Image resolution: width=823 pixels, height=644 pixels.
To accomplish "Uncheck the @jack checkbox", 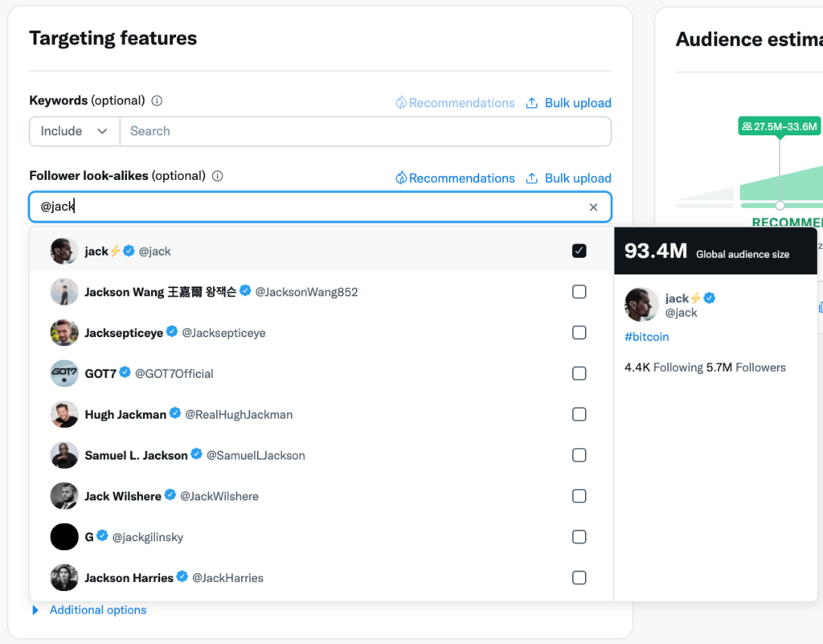I will coord(579,251).
